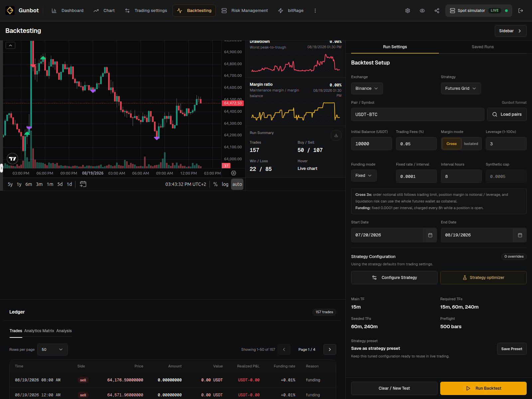Click the 157 trades badge in Ledger
The height and width of the screenshot is (399, 532).
point(324,312)
